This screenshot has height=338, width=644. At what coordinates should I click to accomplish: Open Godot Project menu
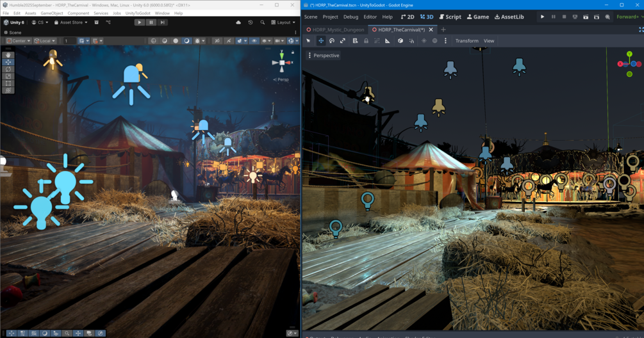pyautogui.click(x=330, y=17)
